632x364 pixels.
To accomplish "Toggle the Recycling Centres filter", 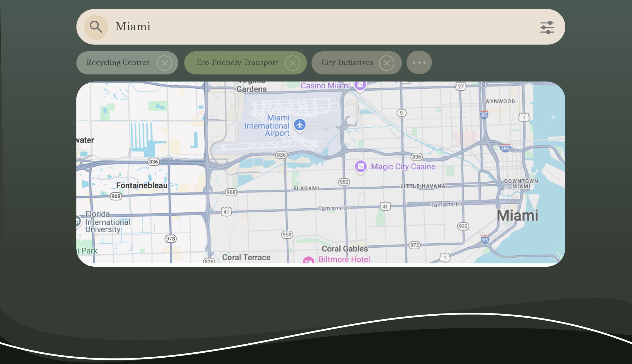I will tap(118, 63).
